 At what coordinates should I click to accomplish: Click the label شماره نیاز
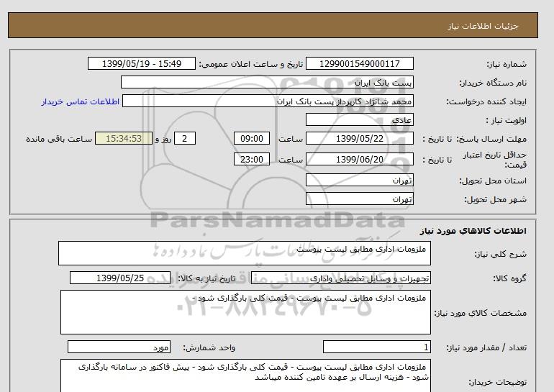coord(507,64)
